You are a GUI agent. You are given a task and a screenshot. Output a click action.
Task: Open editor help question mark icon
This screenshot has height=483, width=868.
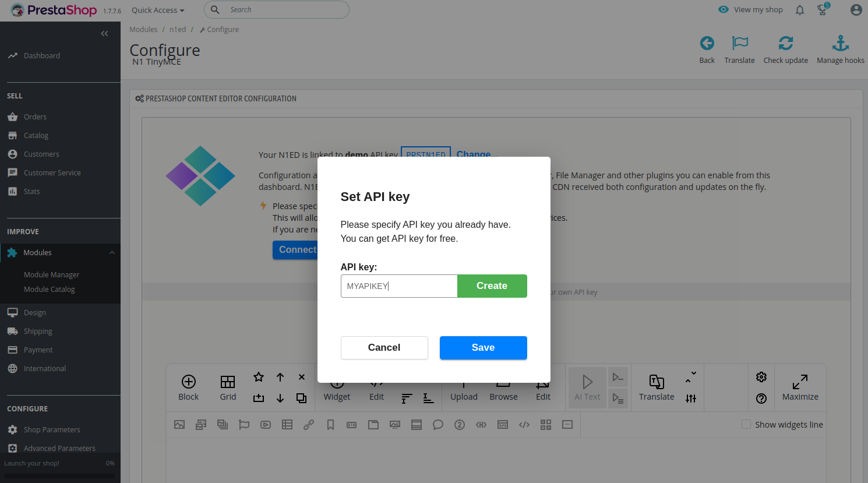click(761, 399)
